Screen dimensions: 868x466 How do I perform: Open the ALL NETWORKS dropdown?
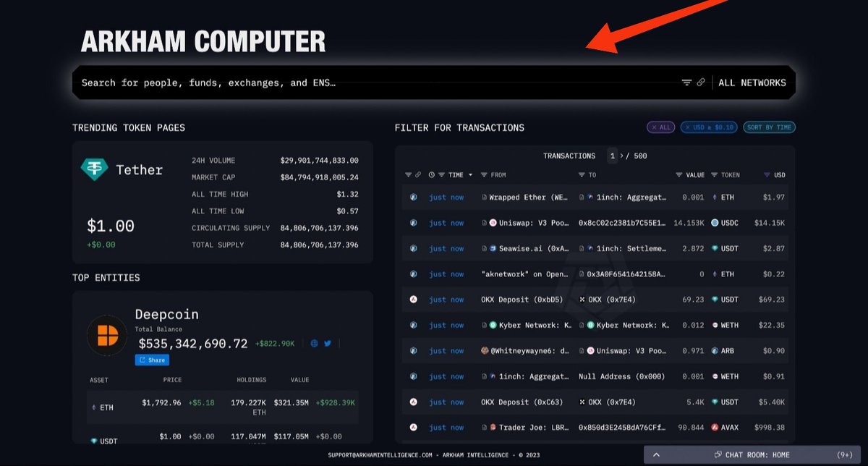[x=752, y=82]
